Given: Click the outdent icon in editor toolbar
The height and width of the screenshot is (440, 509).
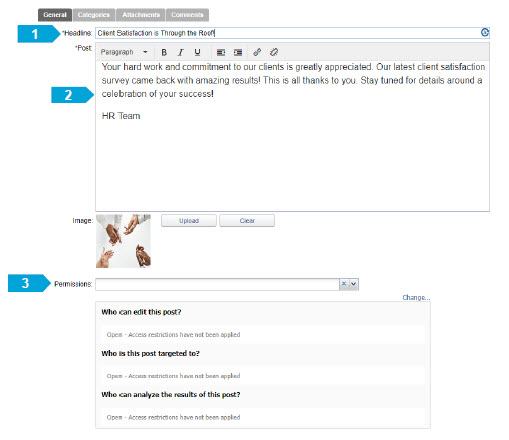Looking at the screenshot, I should pos(221,52).
